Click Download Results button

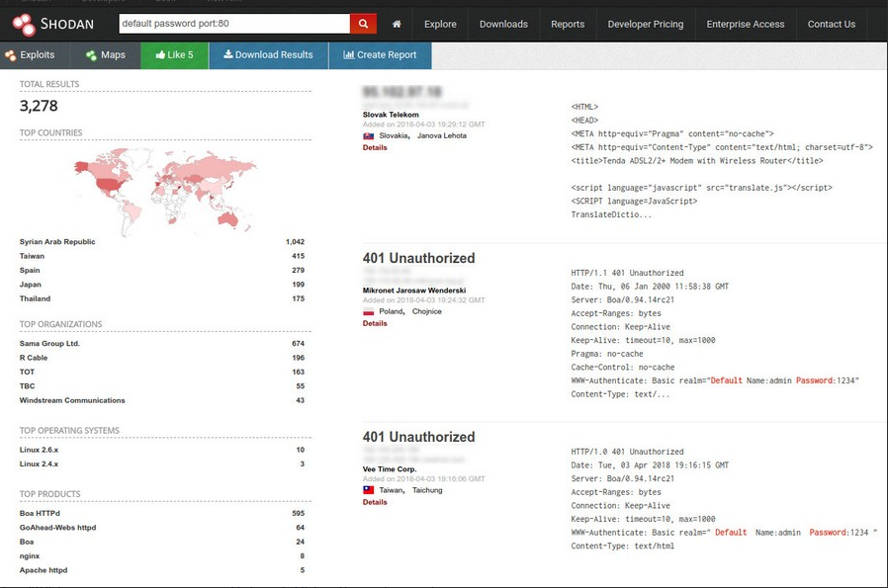(x=268, y=55)
